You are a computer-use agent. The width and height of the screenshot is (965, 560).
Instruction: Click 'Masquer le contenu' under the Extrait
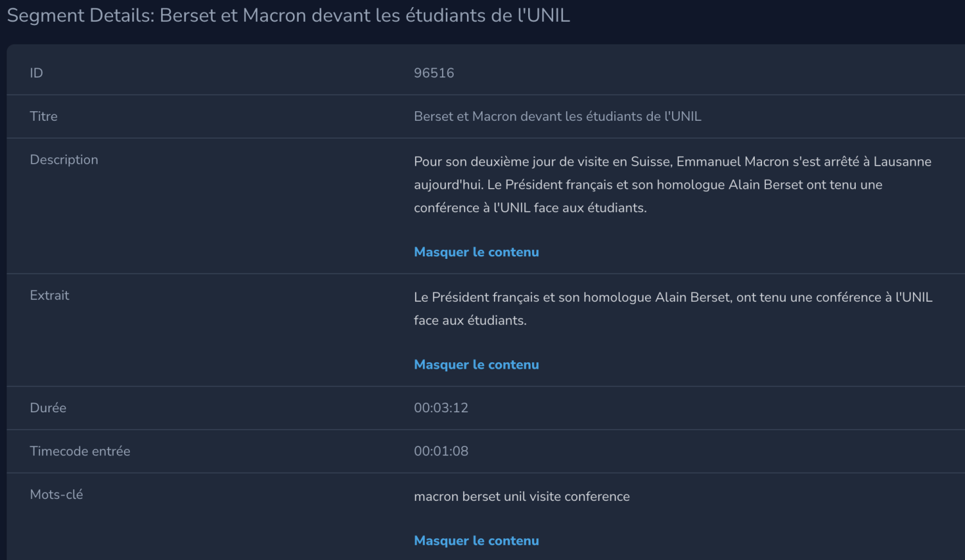click(x=476, y=364)
